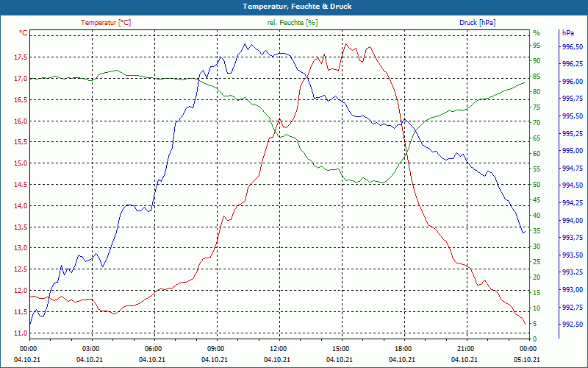Click the '04.10.21' date under 12:00
The height and width of the screenshot is (368, 588).
coord(277,359)
